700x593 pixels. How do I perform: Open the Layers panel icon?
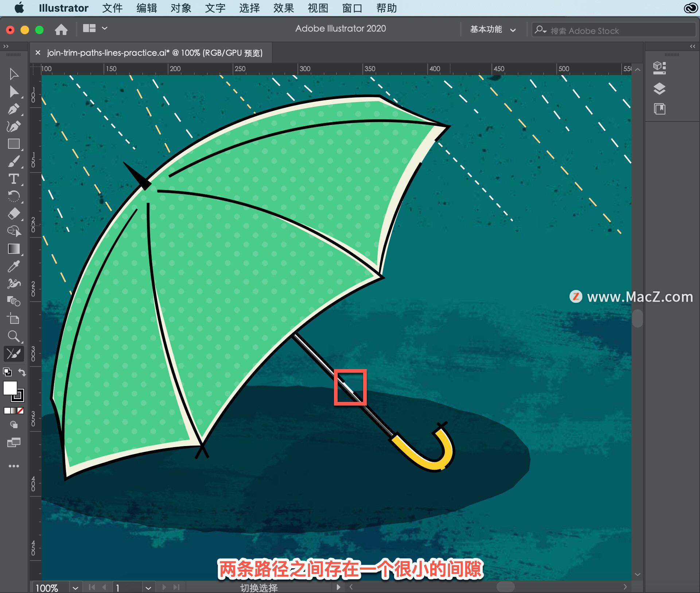pyautogui.click(x=659, y=89)
